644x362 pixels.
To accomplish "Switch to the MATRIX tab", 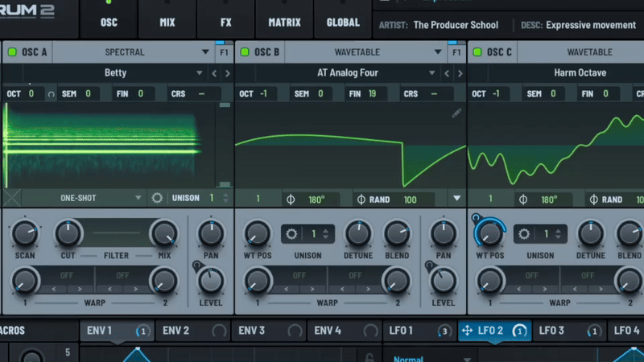I will 285,23.
